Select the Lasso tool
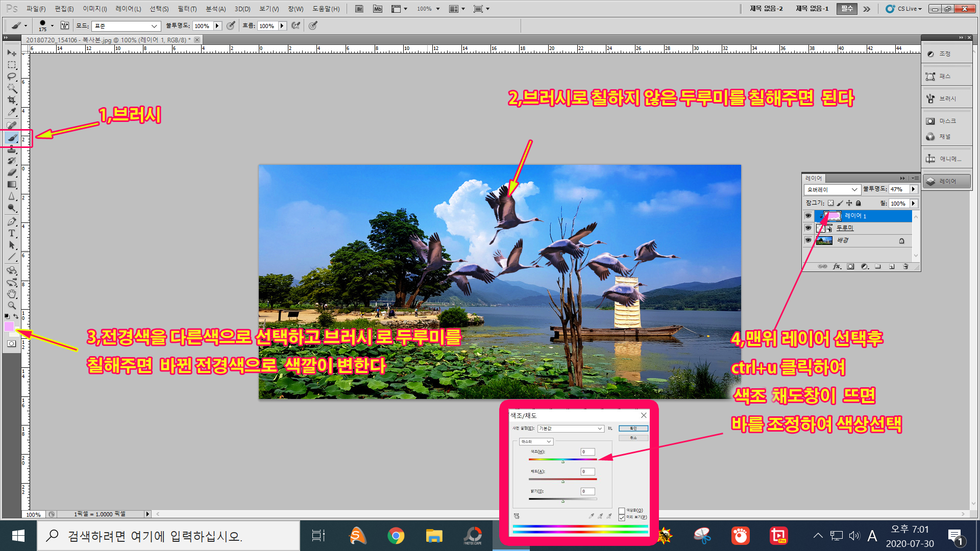 [x=12, y=77]
